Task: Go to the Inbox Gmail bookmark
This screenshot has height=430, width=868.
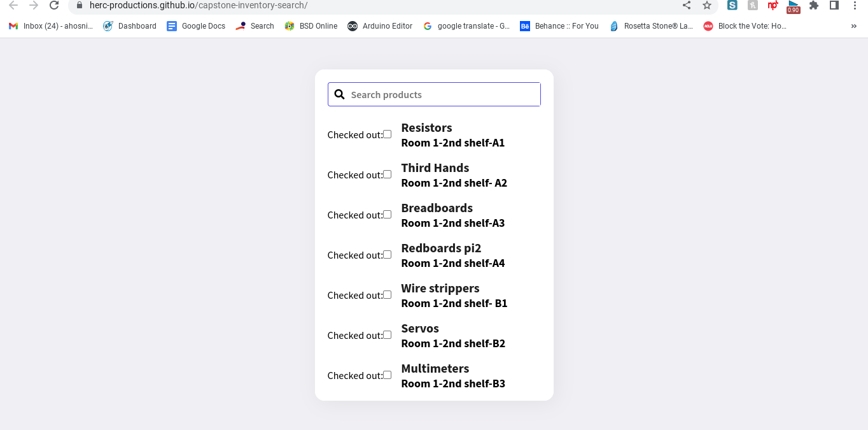Action: coord(51,26)
